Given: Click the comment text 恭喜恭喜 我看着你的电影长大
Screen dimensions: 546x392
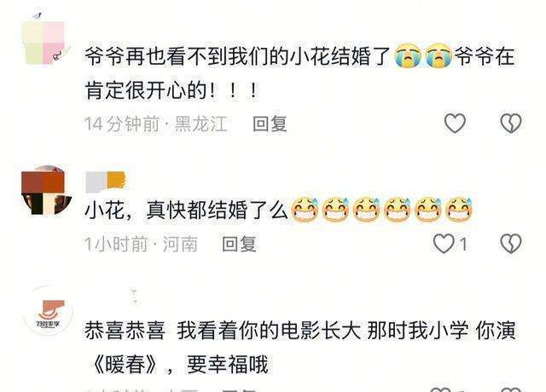Looking at the screenshot, I should click(223, 331).
